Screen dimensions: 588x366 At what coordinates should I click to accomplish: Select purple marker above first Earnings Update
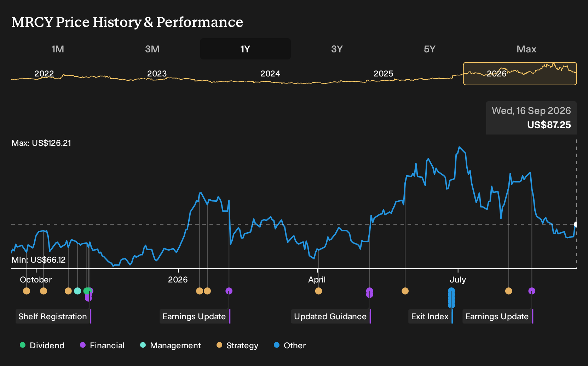[229, 291]
